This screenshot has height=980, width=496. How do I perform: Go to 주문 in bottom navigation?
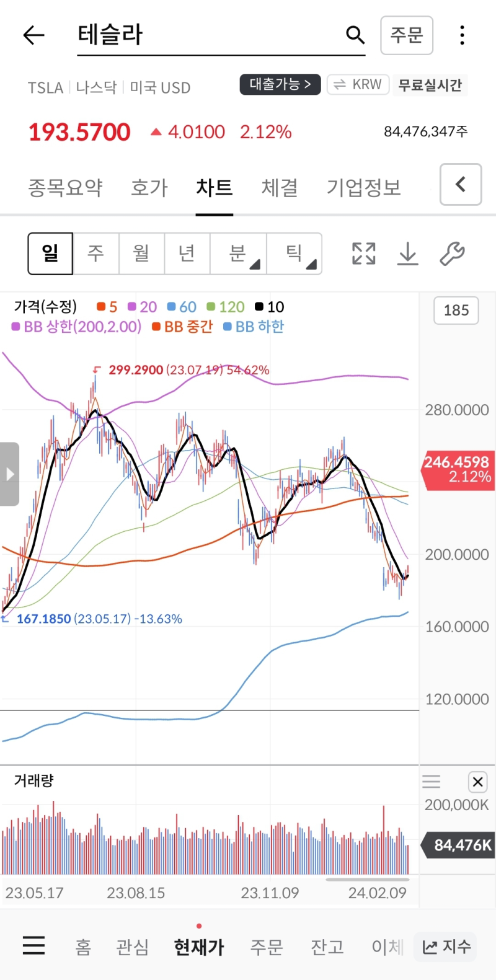click(267, 947)
